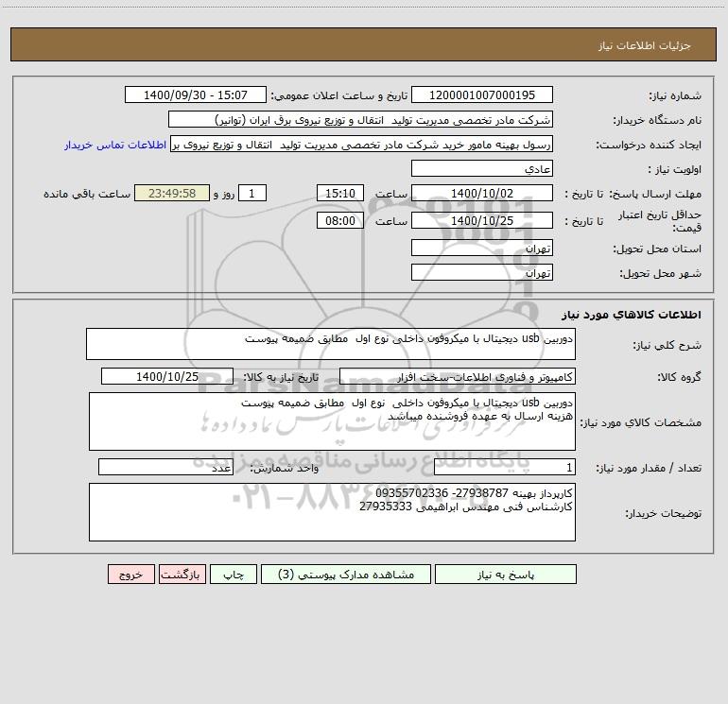Select remaining time countdown 23:49:58
Image resolution: width=728 pixels, height=704 pixels.
point(172,193)
